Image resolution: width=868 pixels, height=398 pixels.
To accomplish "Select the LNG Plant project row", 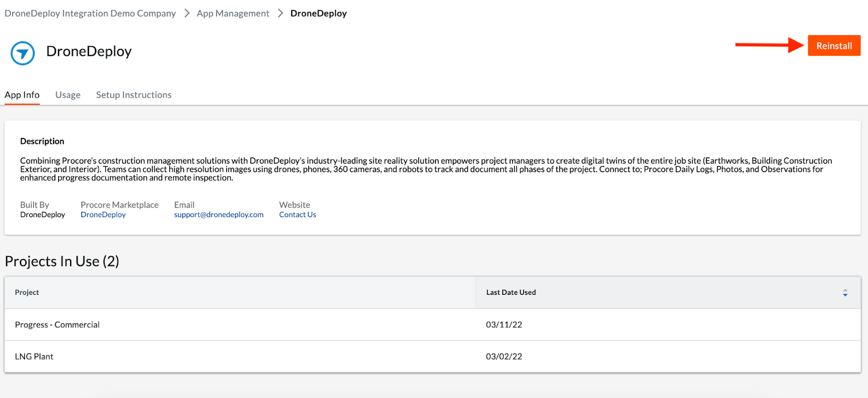I will 34,357.
